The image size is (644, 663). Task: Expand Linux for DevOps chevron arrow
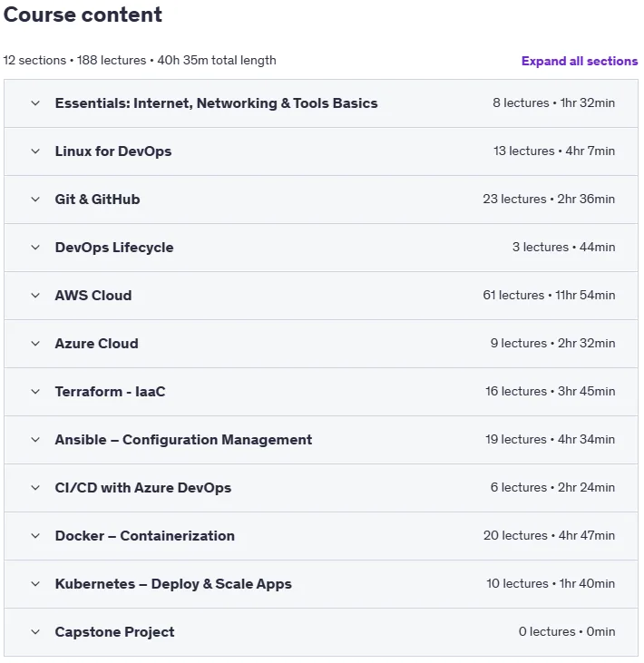point(35,151)
